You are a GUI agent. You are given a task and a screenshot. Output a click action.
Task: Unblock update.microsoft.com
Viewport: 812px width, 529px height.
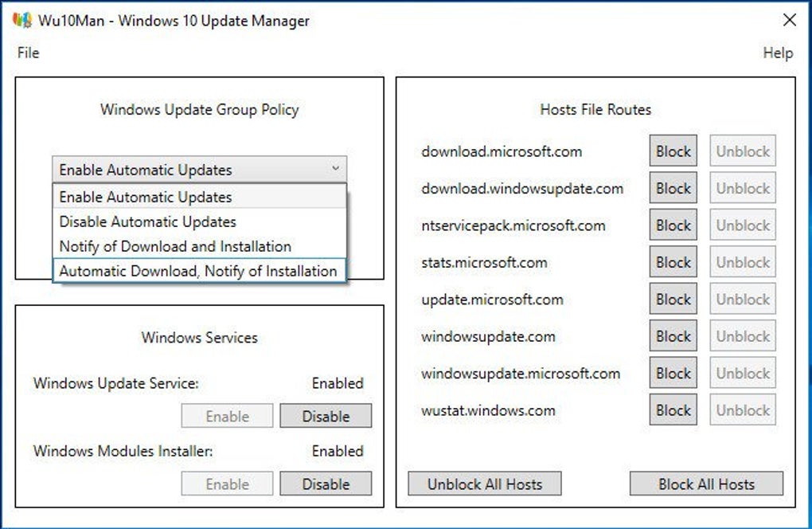click(743, 299)
